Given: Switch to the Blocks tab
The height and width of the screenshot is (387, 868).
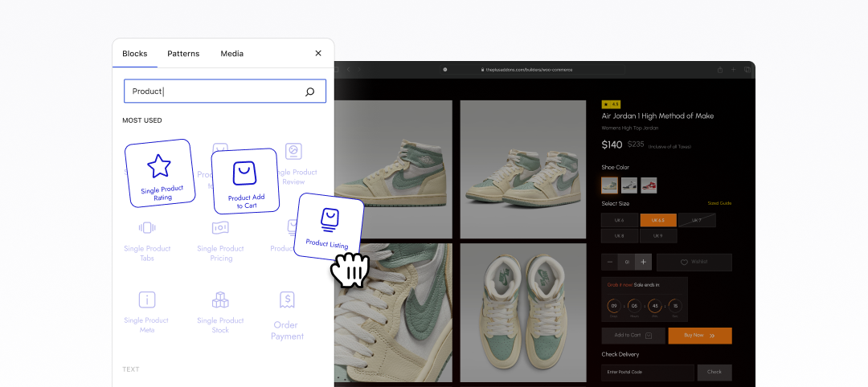Looking at the screenshot, I should click(x=134, y=54).
